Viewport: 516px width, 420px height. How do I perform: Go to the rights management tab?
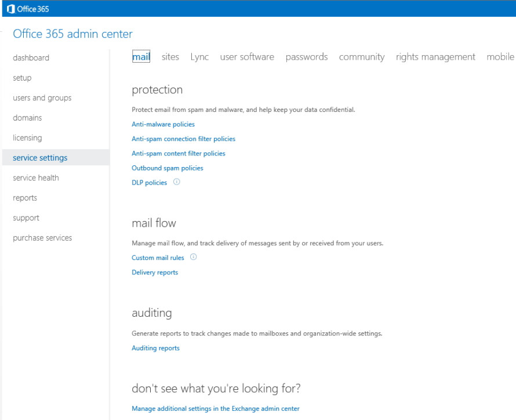tap(435, 57)
